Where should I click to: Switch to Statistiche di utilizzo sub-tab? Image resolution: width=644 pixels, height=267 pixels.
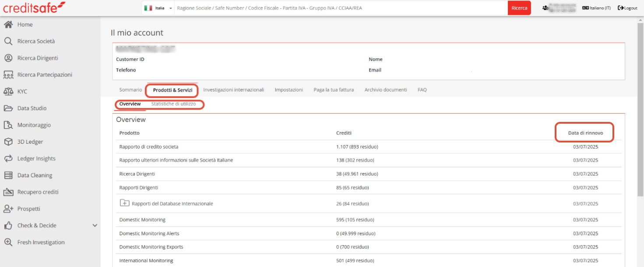pos(173,104)
